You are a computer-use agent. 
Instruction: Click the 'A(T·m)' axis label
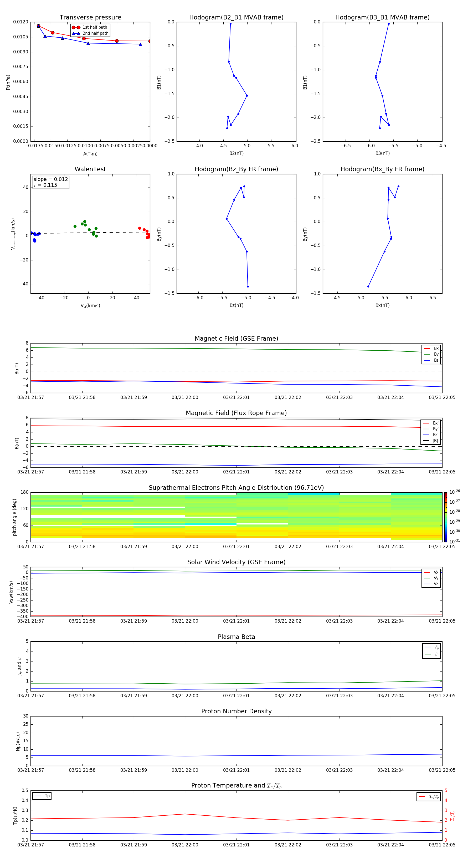pos(90,154)
